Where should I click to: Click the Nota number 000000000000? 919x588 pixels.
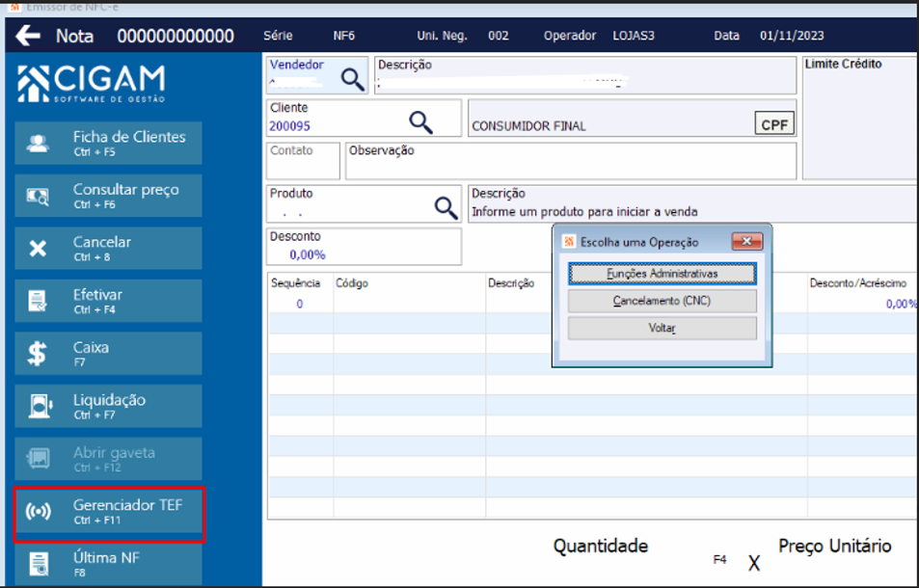pos(176,37)
